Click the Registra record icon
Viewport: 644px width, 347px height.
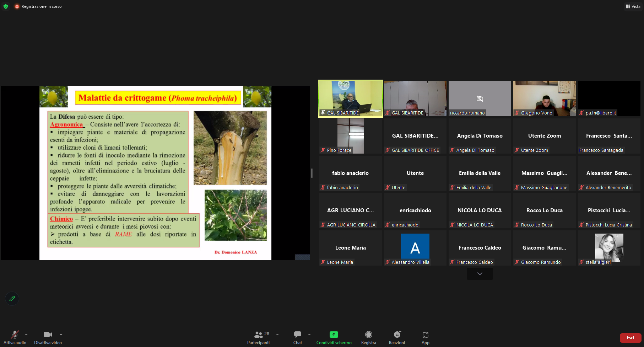[x=369, y=335]
